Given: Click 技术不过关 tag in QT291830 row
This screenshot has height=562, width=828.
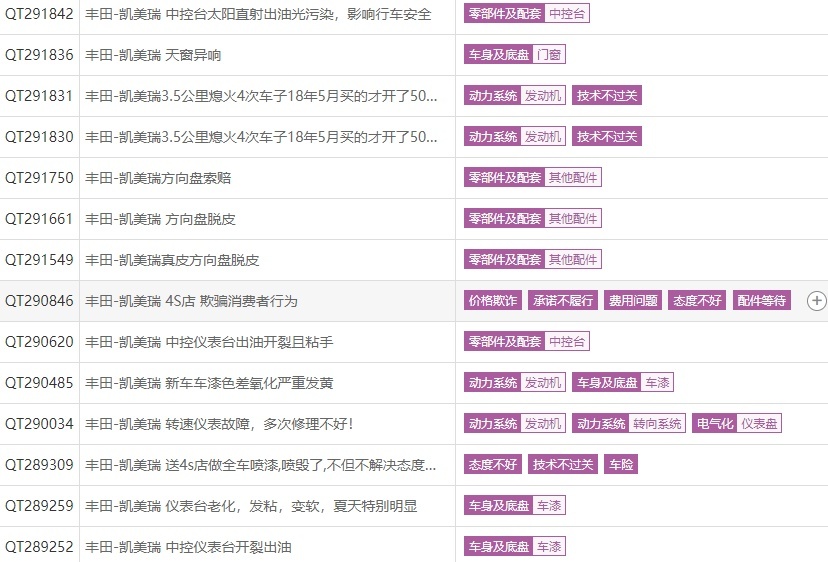Looking at the screenshot, I should click(607, 137).
